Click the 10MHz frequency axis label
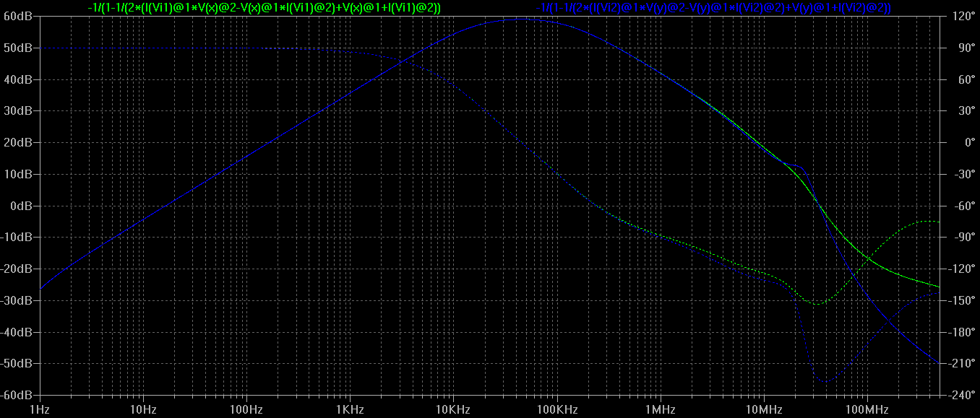This screenshot has height=418, width=980. [763, 410]
